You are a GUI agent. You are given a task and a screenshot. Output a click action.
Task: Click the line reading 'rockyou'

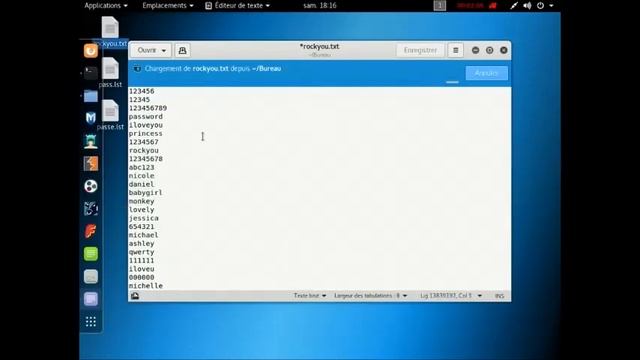click(144, 150)
